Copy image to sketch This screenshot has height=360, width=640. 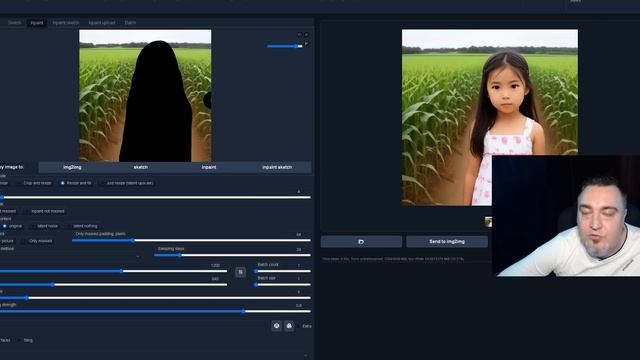pyautogui.click(x=140, y=167)
